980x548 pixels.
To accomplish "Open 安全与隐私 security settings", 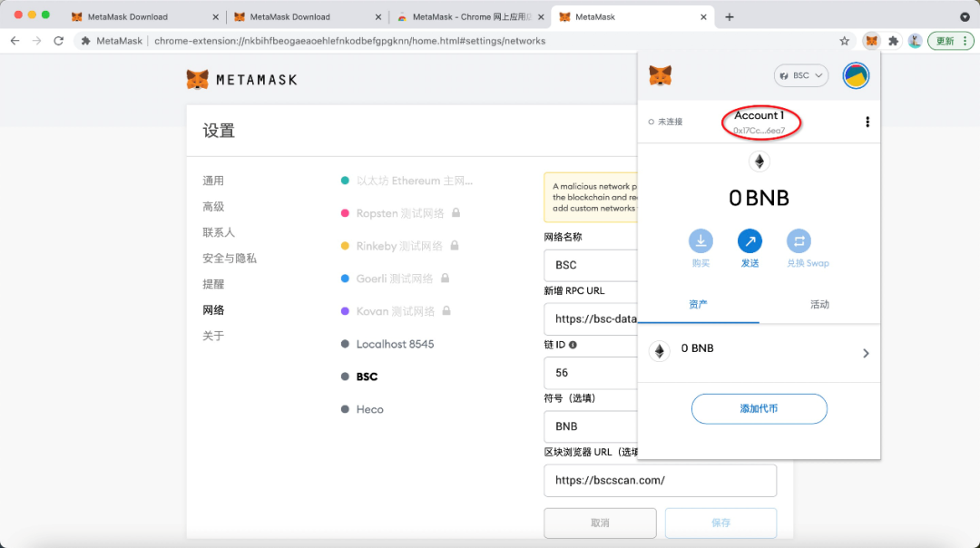I will pos(230,258).
